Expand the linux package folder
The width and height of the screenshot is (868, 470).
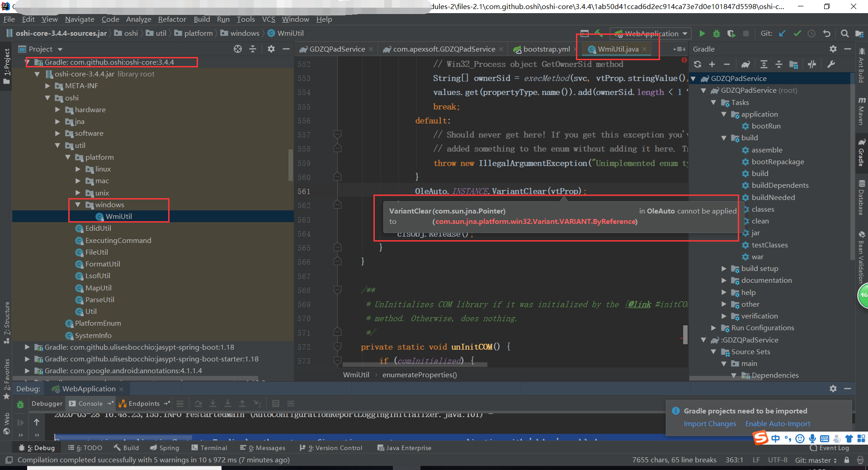78,169
